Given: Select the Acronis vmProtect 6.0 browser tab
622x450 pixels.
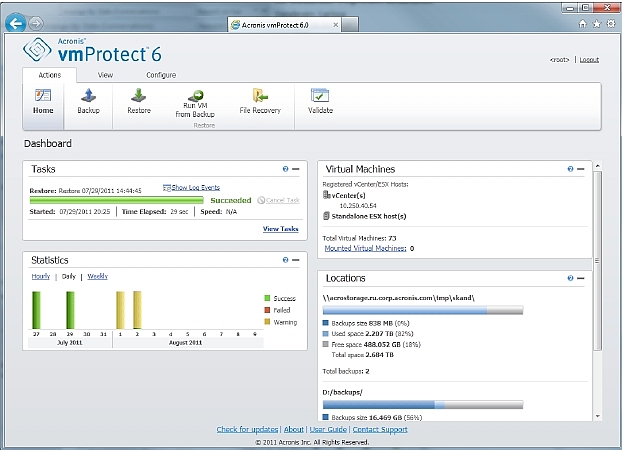Looking at the screenshot, I should [285, 25].
